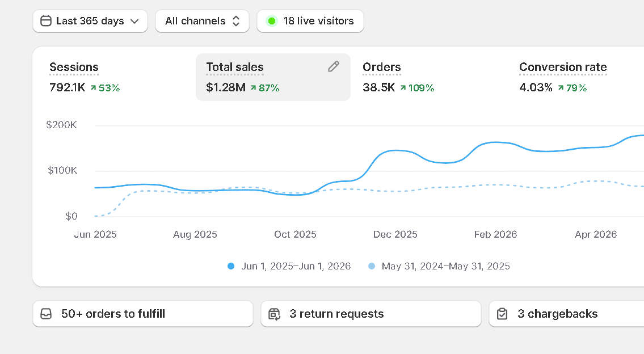Select the Orders metric card
Image resolution: width=644 pixels, height=354 pixels.
pos(430,77)
